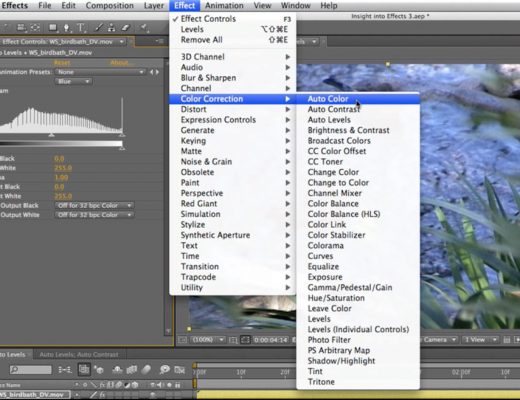This screenshot has height=400, width=520.
Task: Click the Input Black value 0.0
Action: click(59, 159)
